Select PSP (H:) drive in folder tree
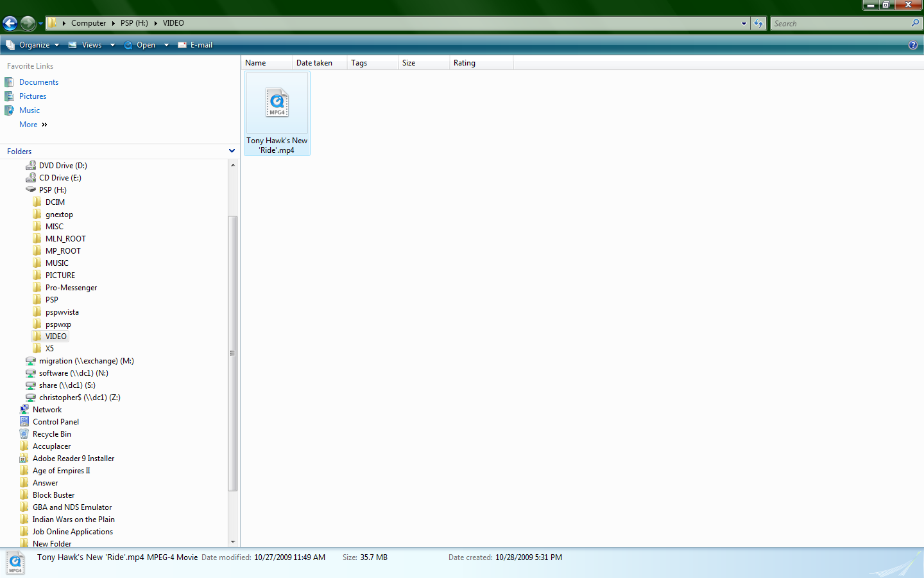This screenshot has height=578, width=924. coord(53,190)
